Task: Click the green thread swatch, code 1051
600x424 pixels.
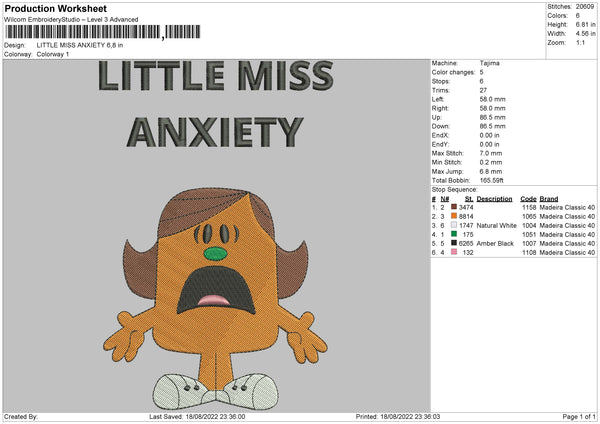Action: coord(454,234)
